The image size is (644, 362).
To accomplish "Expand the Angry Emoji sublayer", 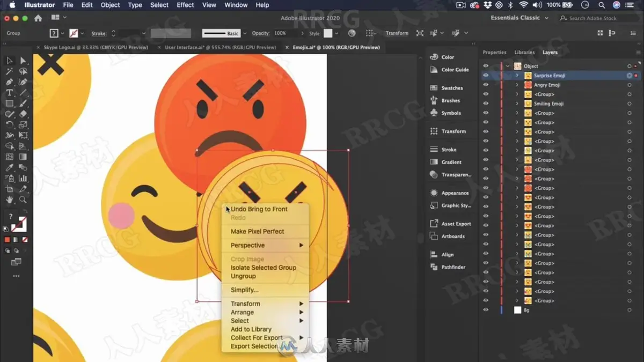I will (x=517, y=85).
